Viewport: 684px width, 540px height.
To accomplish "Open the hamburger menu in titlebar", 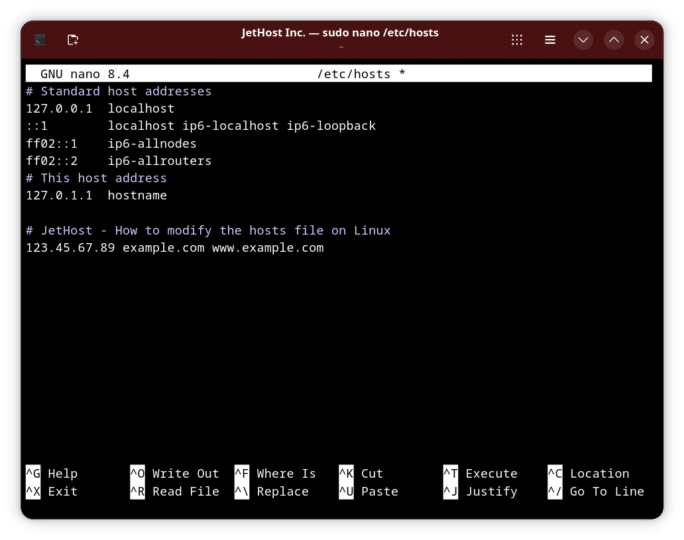I will (550, 40).
